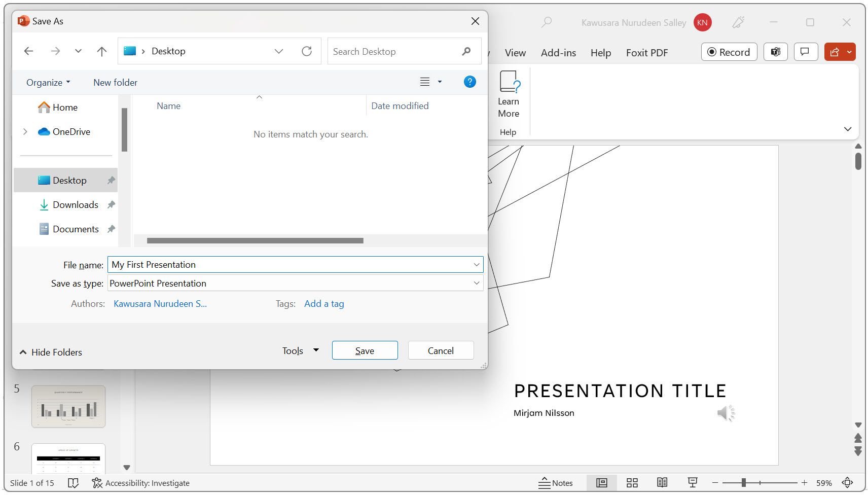
Task: Click the audio speaker icon on the slide
Action: [x=726, y=413]
